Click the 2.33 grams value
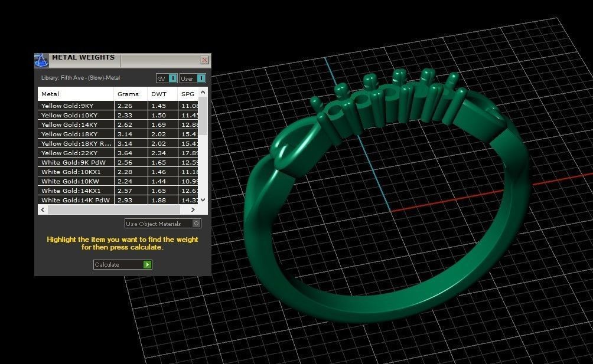 click(125, 115)
